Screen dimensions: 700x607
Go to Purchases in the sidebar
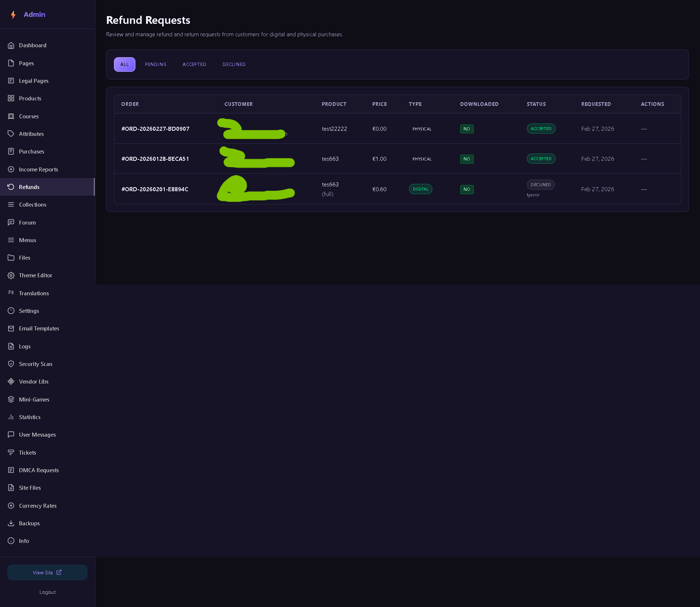[x=47, y=152]
